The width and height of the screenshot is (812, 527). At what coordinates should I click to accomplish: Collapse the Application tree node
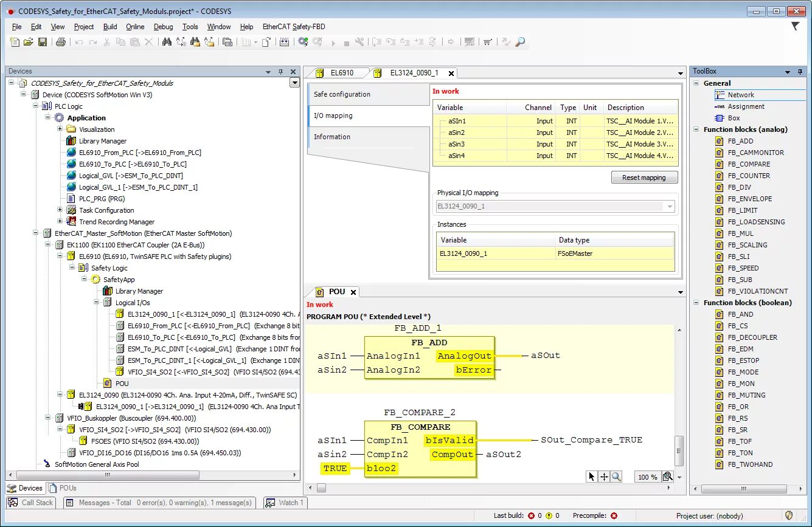48,118
